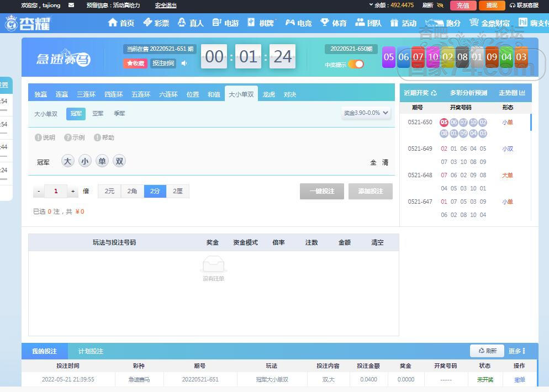Select the 2元 amount unit option
This screenshot has height=392, width=549.
click(109, 191)
